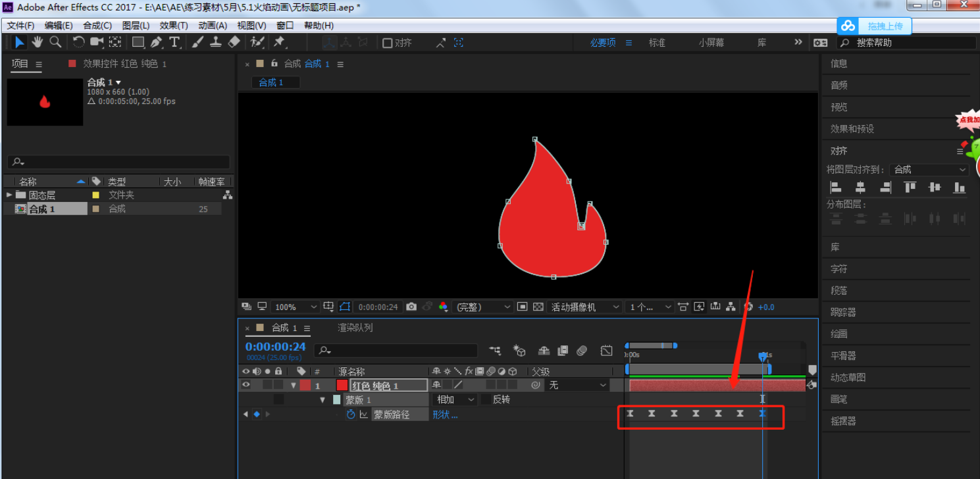980x479 pixels.
Task: Click the show channel RGB icon
Action: point(443,307)
